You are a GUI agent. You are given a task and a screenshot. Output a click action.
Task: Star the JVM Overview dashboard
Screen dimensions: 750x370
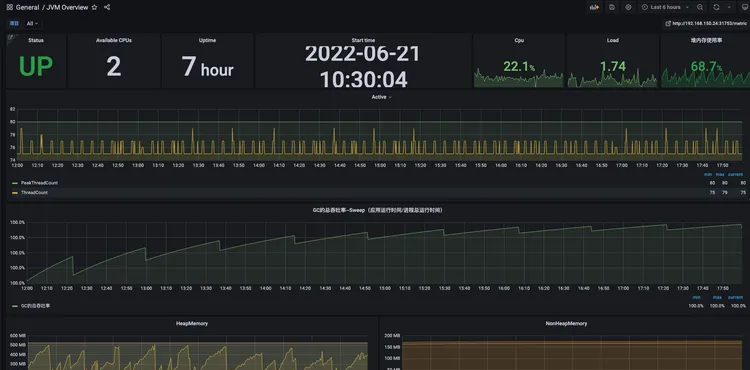[x=94, y=7]
